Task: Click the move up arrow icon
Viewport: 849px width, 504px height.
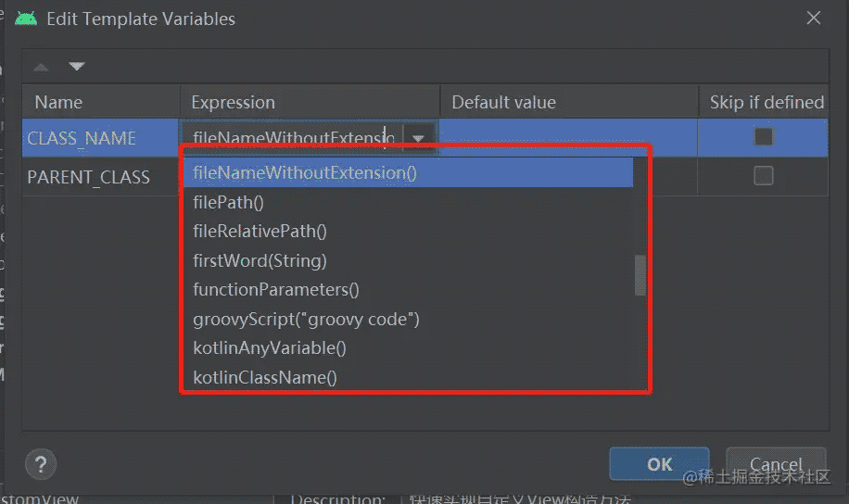Action: click(42, 67)
